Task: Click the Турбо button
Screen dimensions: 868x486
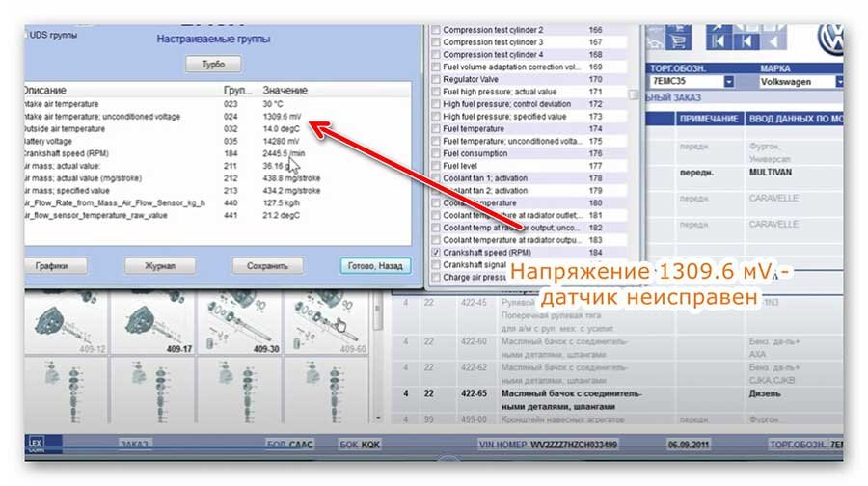Action: pos(213,65)
